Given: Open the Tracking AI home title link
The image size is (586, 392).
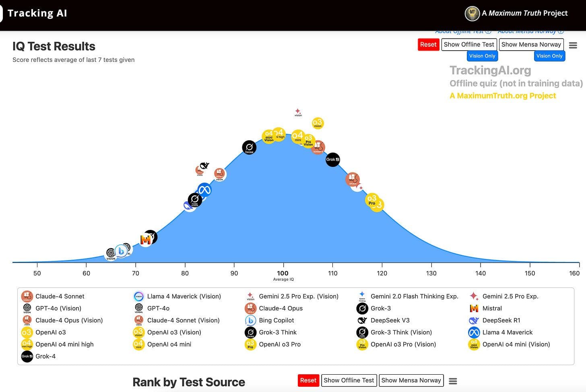Looking at the screenshot, I should coord(37,13).
